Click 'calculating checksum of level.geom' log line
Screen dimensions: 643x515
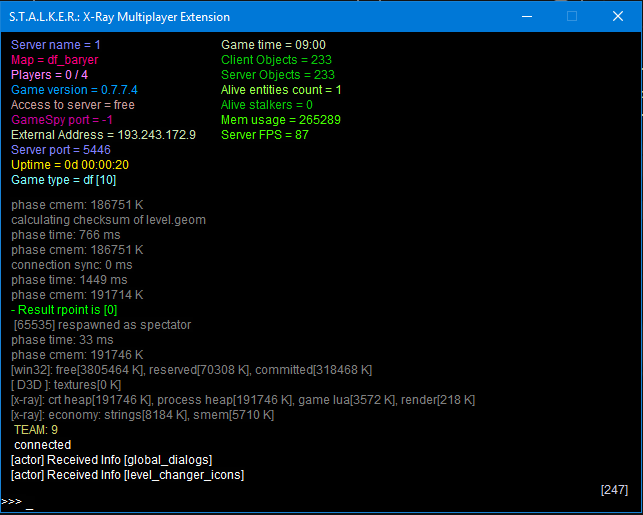[x=109, y=220]
